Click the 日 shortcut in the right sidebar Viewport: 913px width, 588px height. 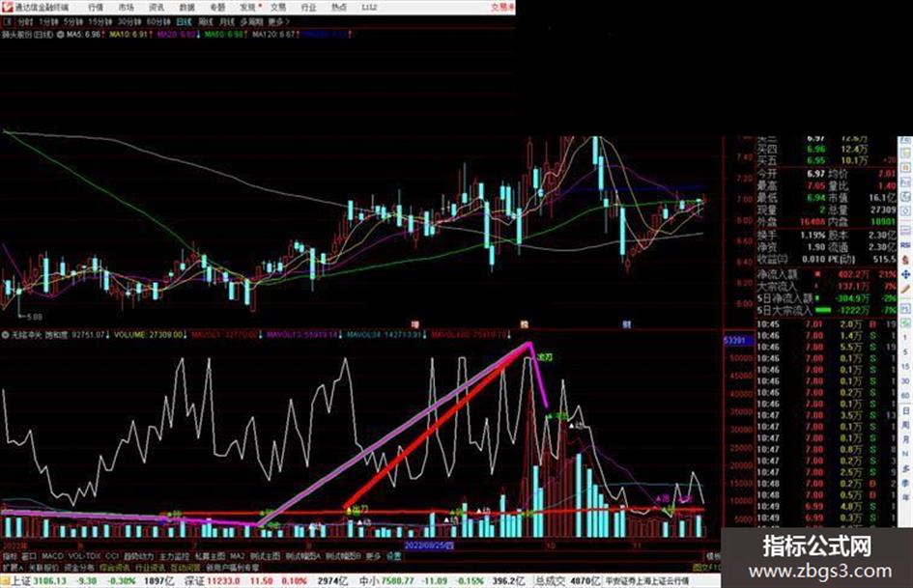point(905,411)
